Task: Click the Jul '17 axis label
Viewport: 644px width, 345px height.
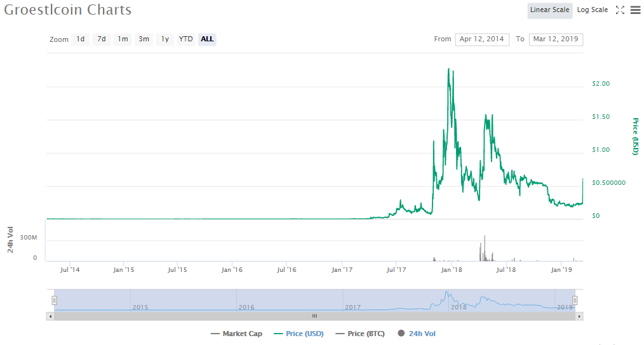Action: (x=396, y=270)
